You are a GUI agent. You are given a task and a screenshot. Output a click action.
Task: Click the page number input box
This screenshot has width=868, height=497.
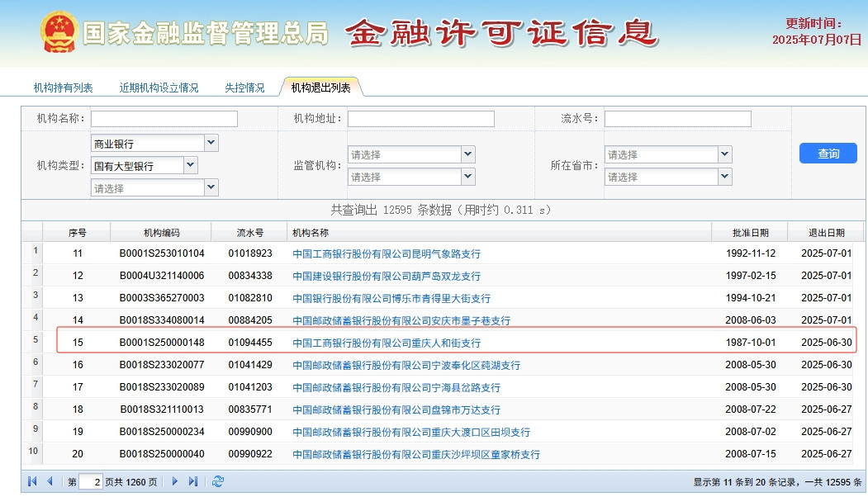[x=91, y=482]
